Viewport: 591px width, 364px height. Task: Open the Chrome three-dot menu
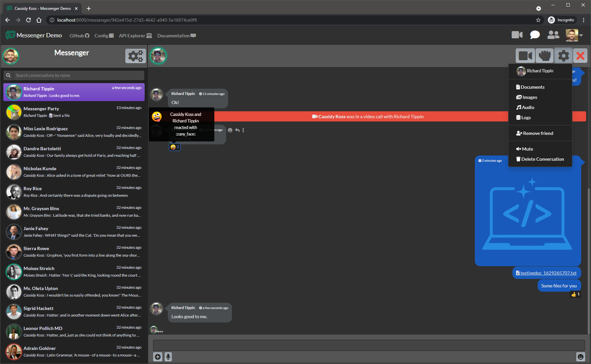[x=583, y=20]
